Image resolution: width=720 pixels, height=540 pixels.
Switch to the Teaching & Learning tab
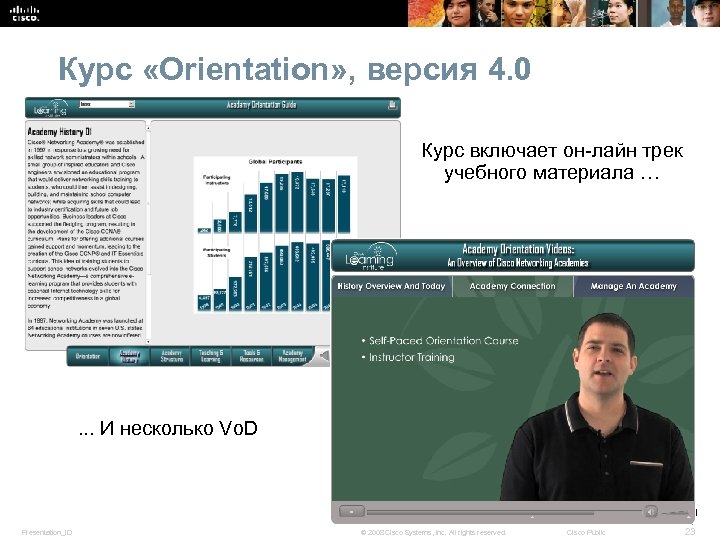click(211, 356)
